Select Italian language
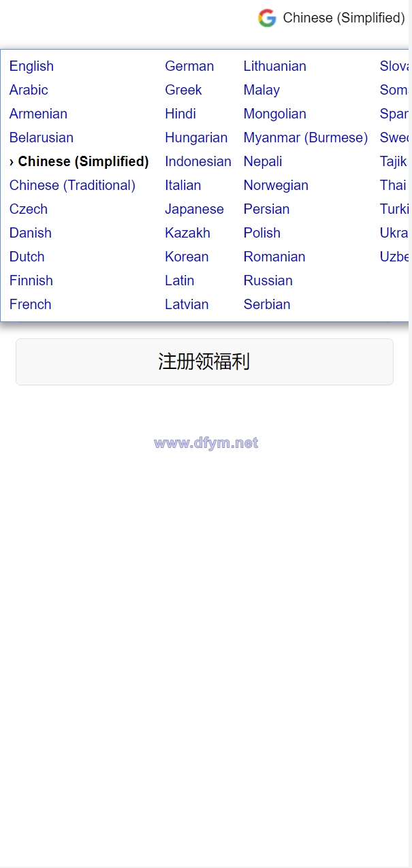Screen dimensions: 412x868 click(x=183, y=185)
